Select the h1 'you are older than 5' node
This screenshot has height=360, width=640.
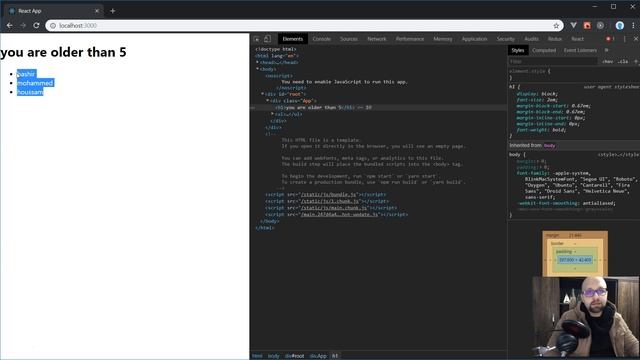323,107
